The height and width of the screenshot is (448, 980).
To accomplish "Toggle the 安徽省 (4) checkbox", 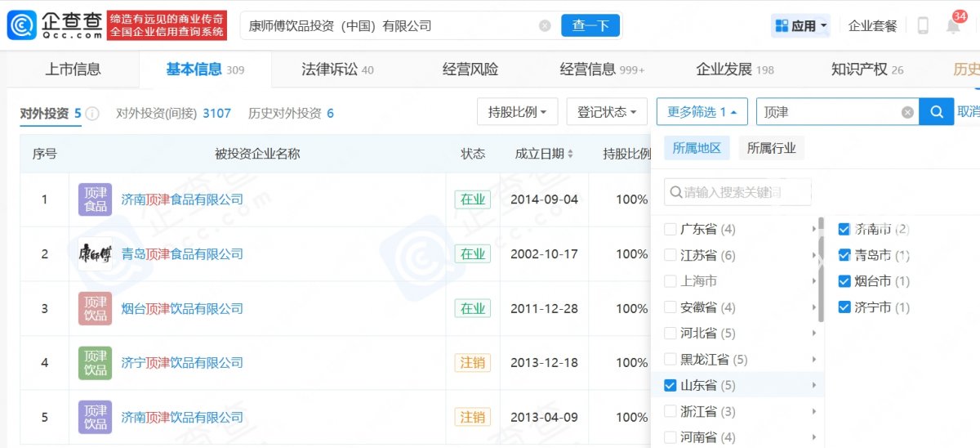I will pyautogui.click(x=670, y=307).
